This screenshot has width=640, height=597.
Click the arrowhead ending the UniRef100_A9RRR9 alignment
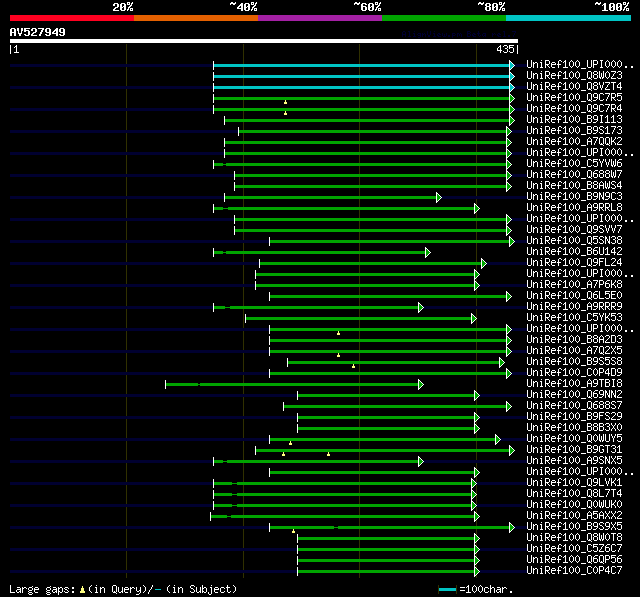[421, 308]
